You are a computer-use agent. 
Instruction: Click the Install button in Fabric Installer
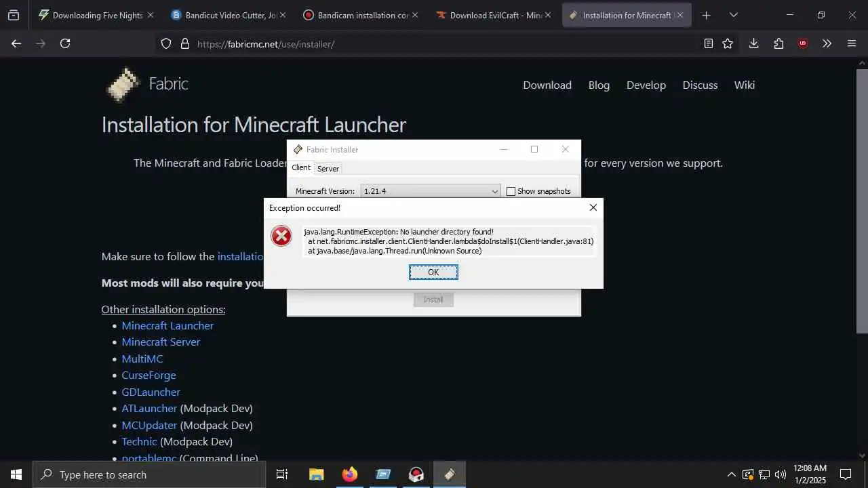click(x=433, y=300)
